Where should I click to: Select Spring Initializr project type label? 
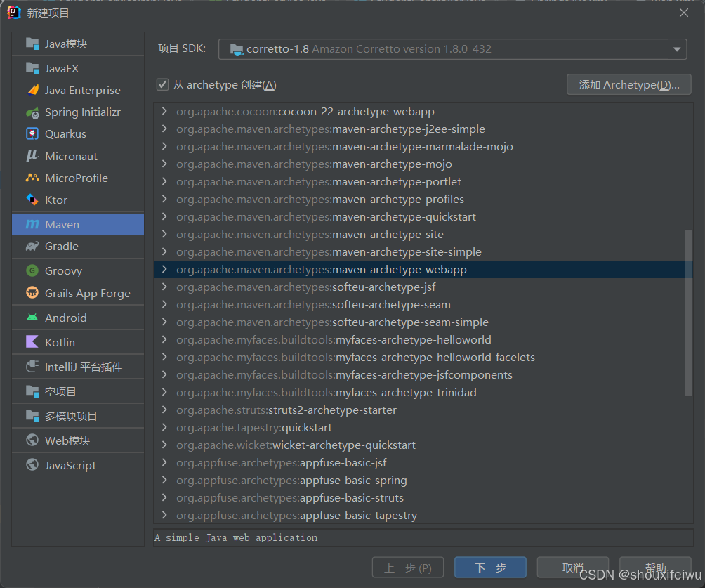tap(83, 112)
